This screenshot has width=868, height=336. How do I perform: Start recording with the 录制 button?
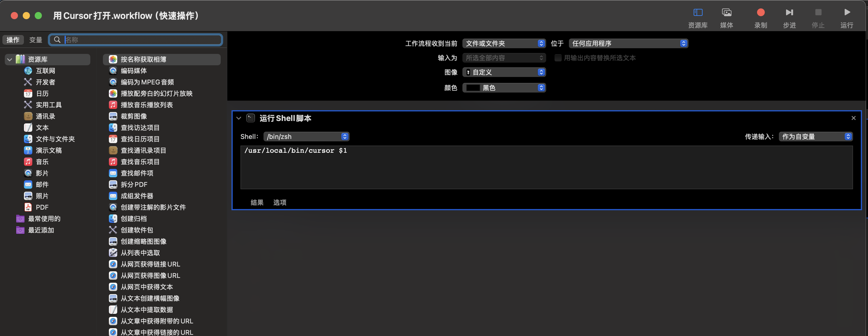tap(761, 18)
